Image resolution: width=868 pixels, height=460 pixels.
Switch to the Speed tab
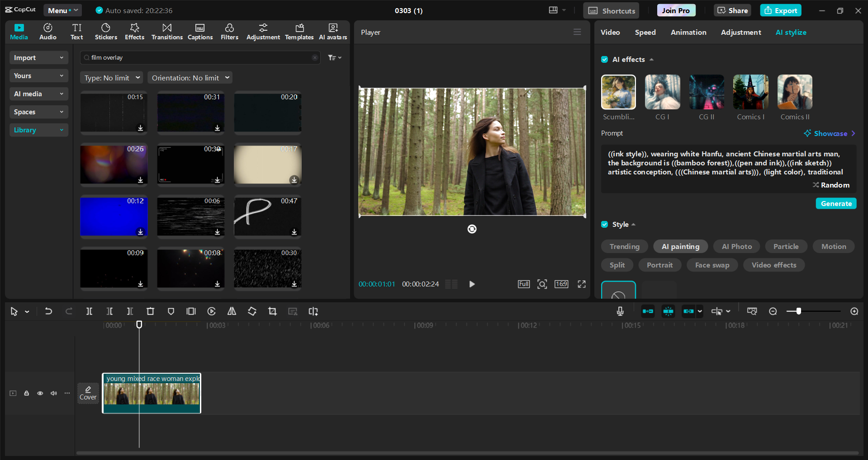tap(645, 33)
